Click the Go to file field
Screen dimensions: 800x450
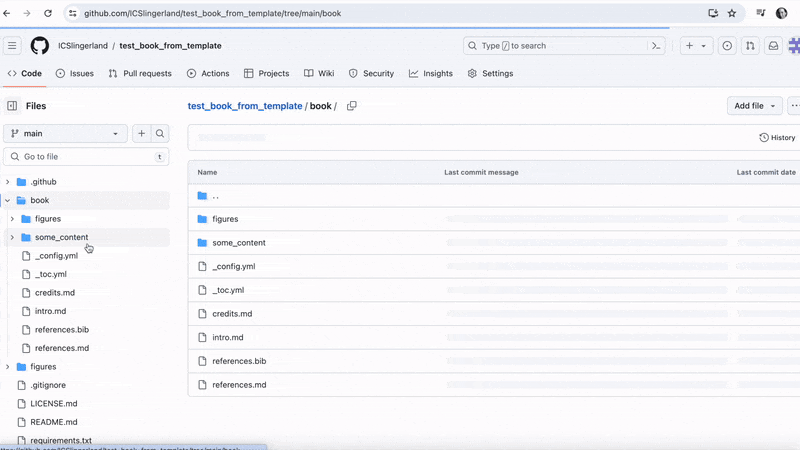click(85, 157)
